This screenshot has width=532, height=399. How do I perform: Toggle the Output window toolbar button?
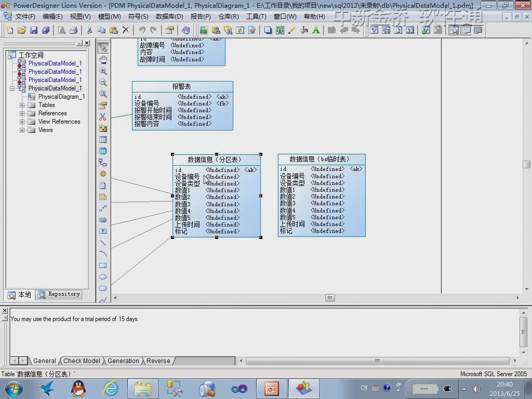pyautogui.click(x=466, y=30)
